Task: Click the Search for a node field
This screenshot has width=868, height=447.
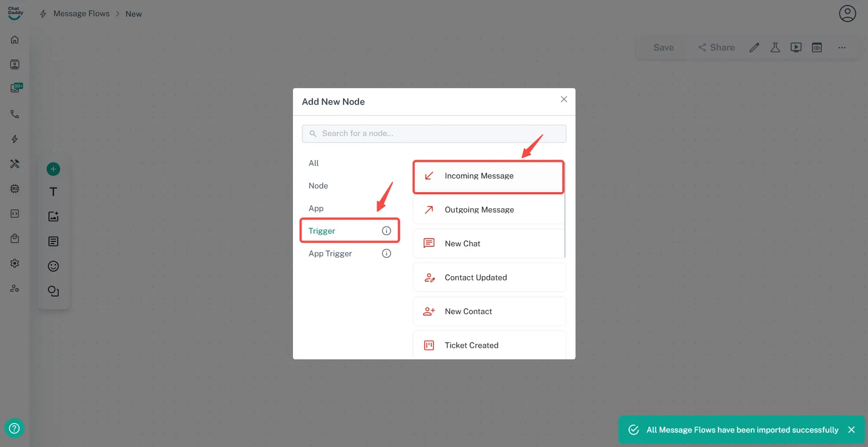Action: click(x=434, y=133)
